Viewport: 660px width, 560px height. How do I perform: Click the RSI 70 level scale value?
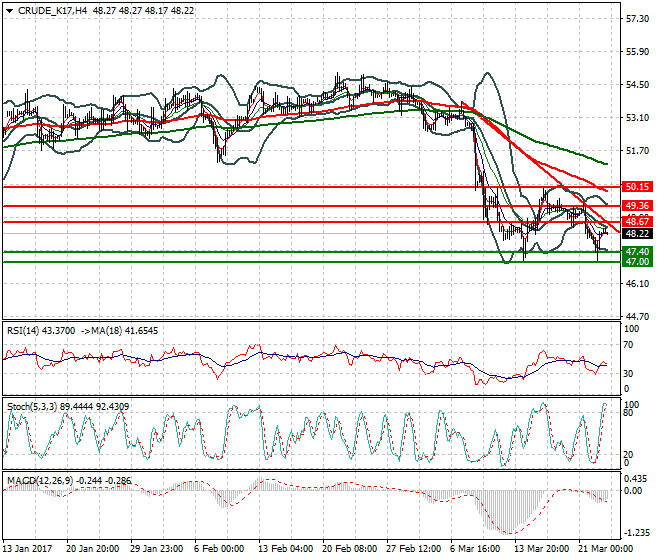pyautogui.click(x=628, y=345)
